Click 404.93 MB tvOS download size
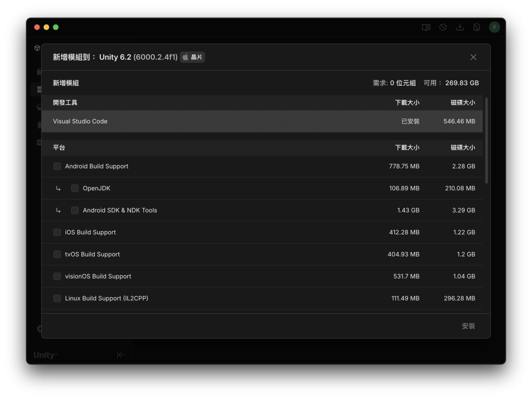The height and width of the screenshot is (399, 532). coord(403,255)
